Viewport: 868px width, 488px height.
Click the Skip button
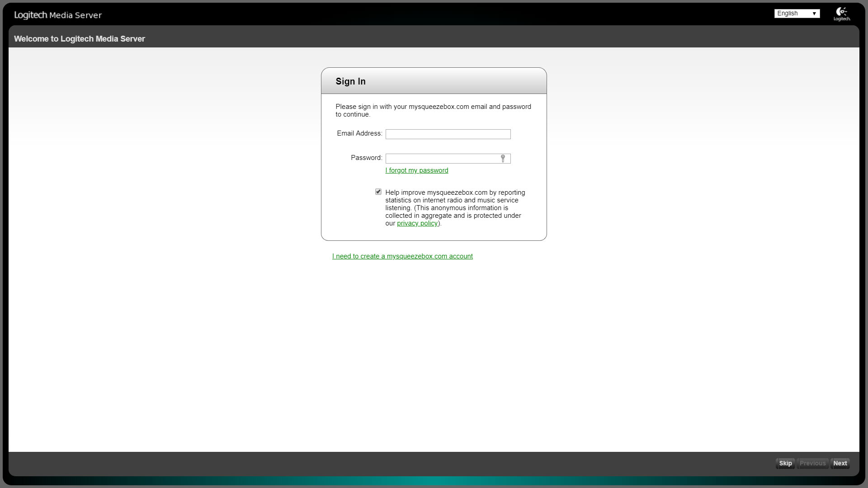click(x=785, y=463)
